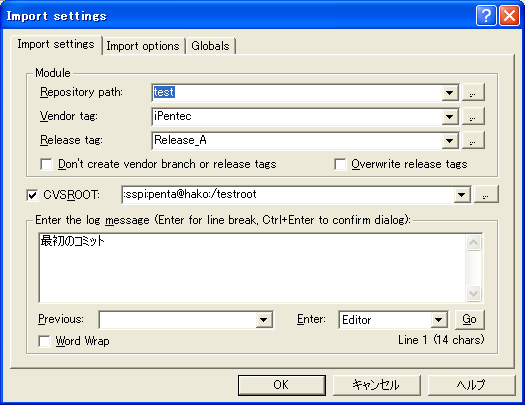Click the browse button beside Release tag
525x405 pixels.
click(473, 140)
